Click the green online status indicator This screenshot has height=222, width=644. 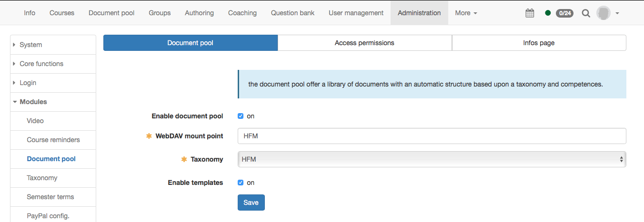[548, 13]
